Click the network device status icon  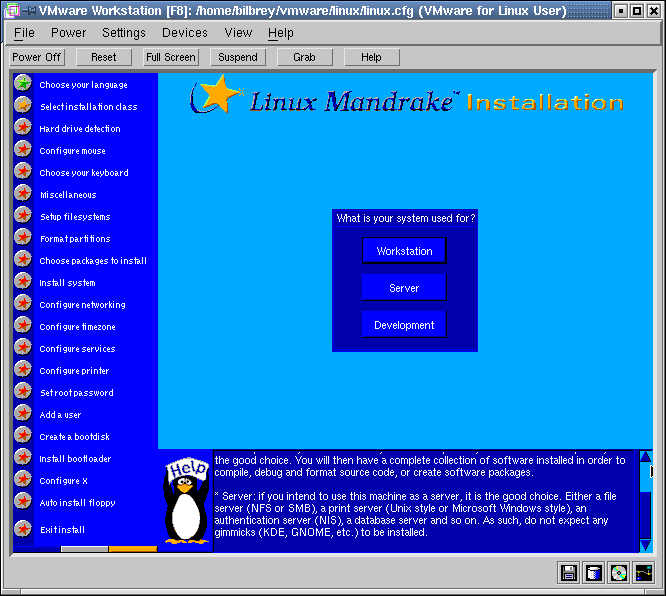click(644, 573)
